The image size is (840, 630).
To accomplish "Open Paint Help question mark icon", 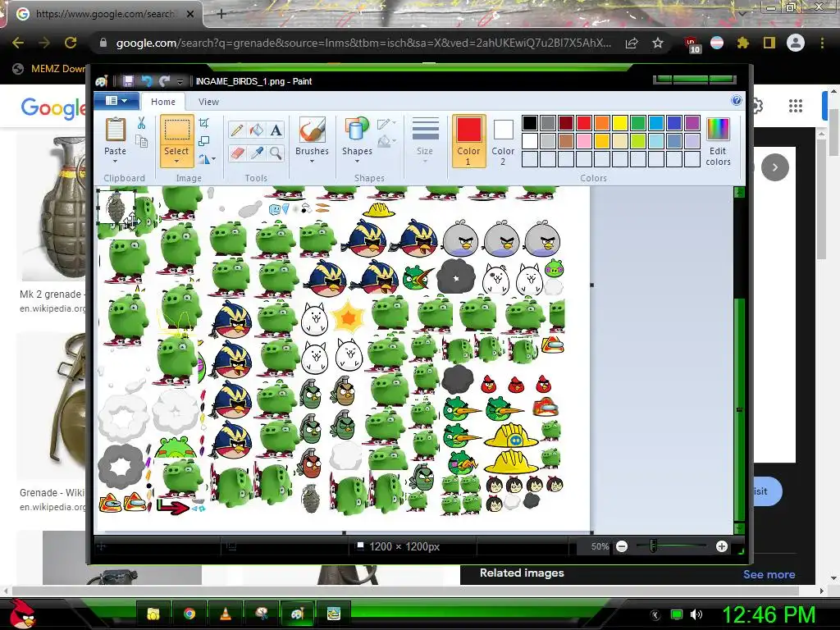I will click(x=737, y=100).
